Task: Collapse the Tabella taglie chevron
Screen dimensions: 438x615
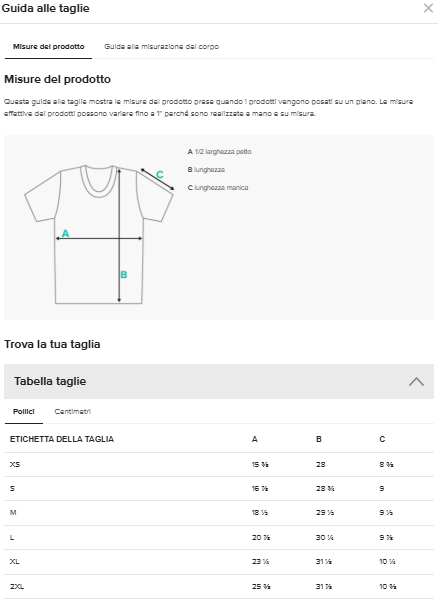Action: coord(416,382)
